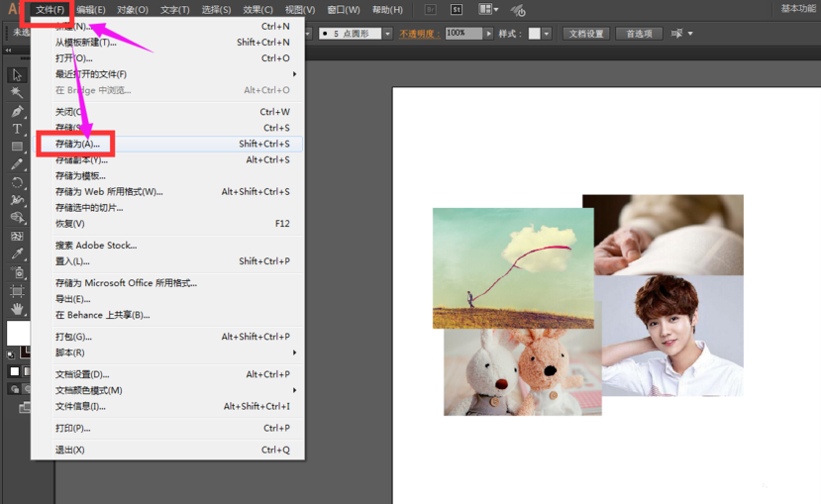Click the white fill color swatch
The width and height of the screenshot is (821, 504).
tap(18, 332)
